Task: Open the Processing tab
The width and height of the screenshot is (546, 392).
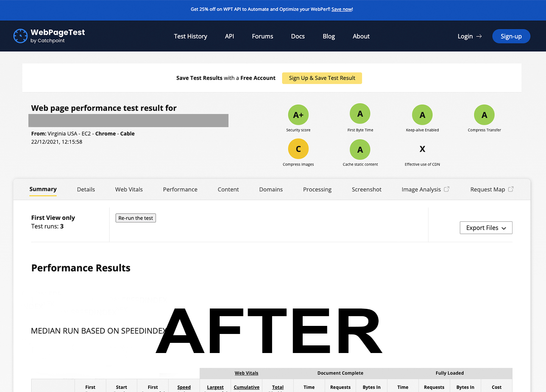Action: click(x=317, y=189)
